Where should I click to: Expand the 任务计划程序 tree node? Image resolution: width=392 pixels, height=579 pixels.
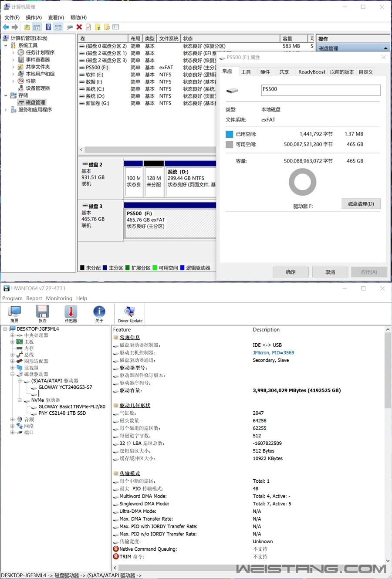[13, 52]
